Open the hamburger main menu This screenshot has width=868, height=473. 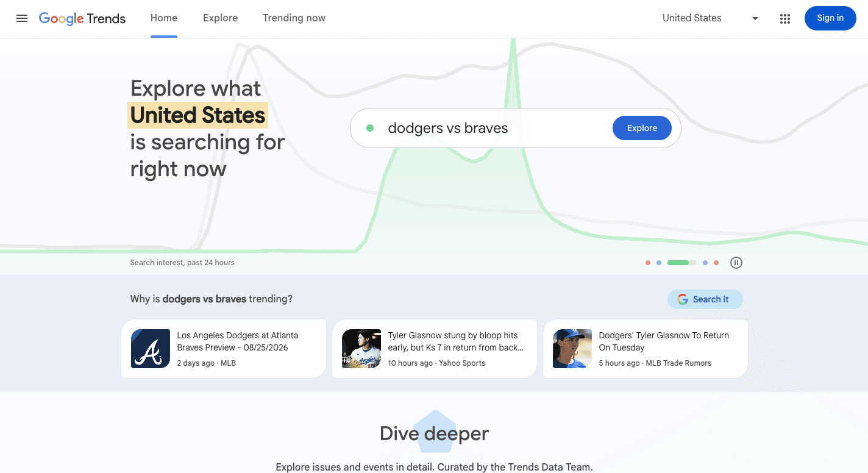pos(22,18)
